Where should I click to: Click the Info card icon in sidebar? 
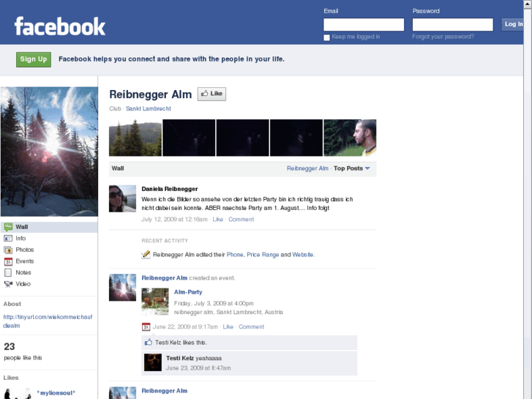coord(8,239)
